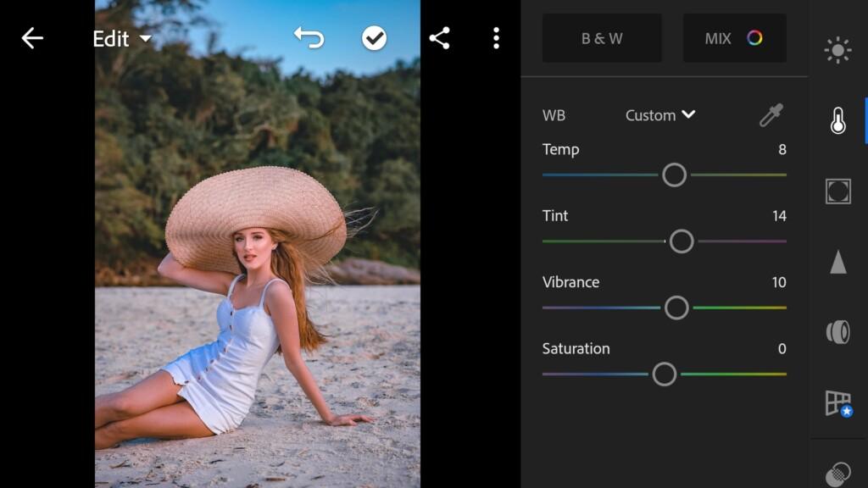This screenshot has height=488, width=868.
Task: Click the Vibrance value 10
Action: pyautogui.click(x=779, y=282)
